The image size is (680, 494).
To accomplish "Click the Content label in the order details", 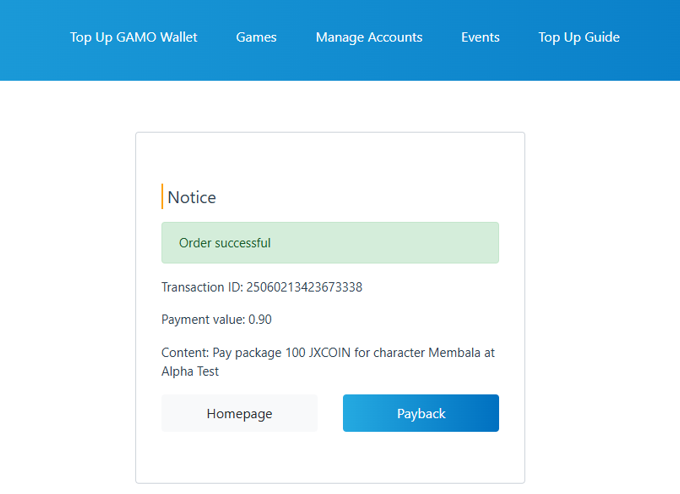I will (184, 353).
